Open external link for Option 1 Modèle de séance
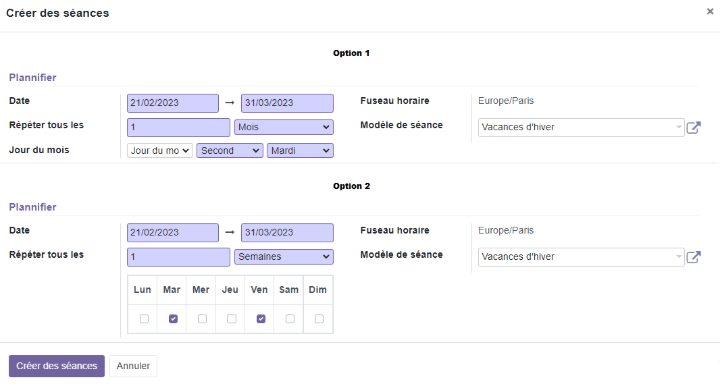 693,127
